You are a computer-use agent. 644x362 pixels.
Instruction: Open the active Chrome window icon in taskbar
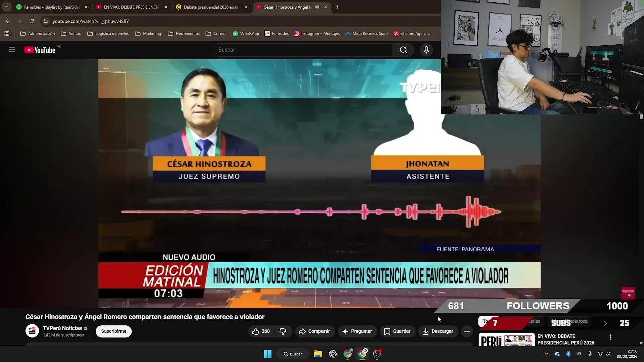click(363, 354)
